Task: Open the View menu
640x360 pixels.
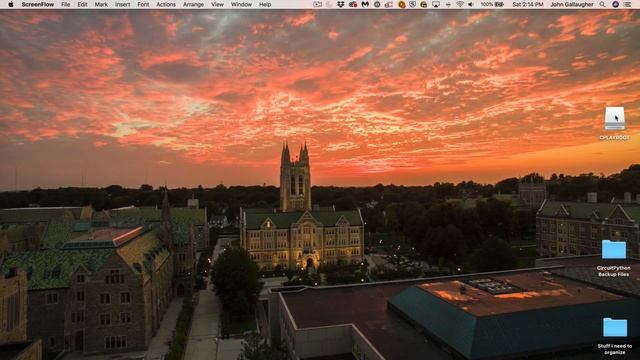Action: coord(217,4)
